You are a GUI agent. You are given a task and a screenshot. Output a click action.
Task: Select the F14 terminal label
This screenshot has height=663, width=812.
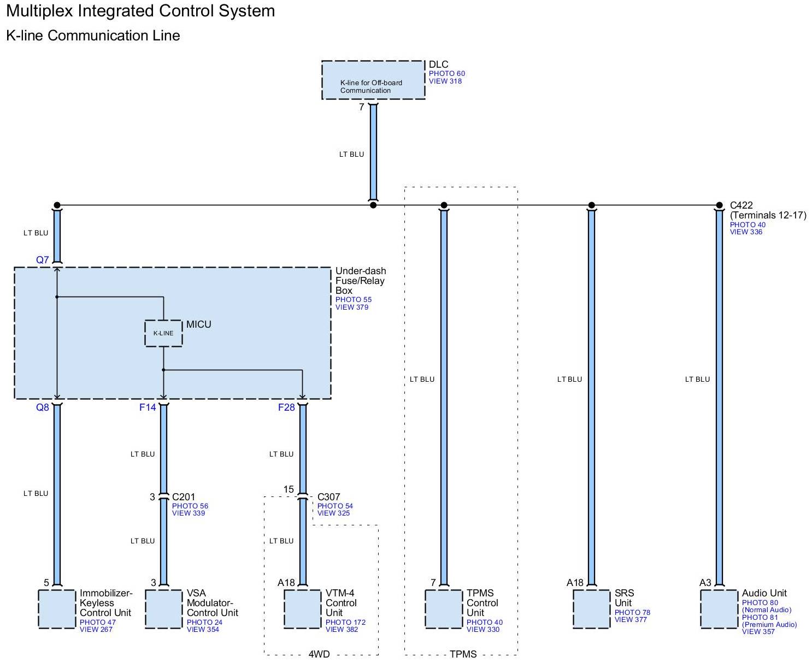point(148,407)
